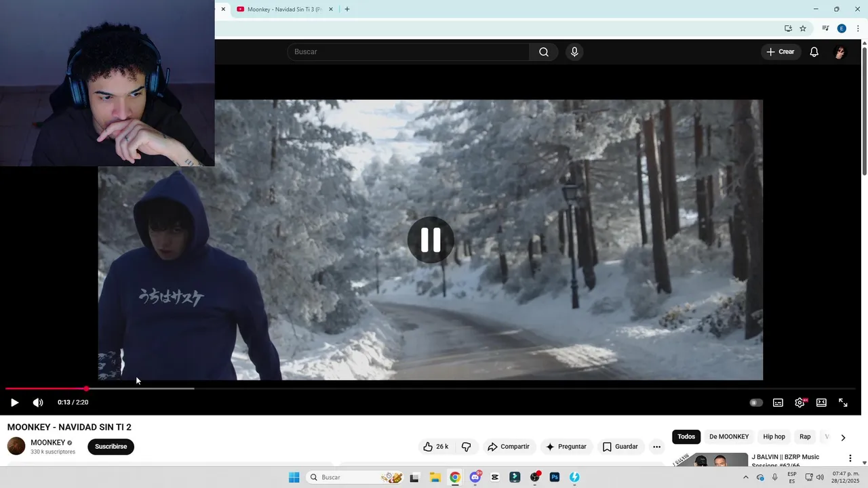Open the taskbar clock and date
The height and width of the screenshot is (488, 868).
point(846,477)
